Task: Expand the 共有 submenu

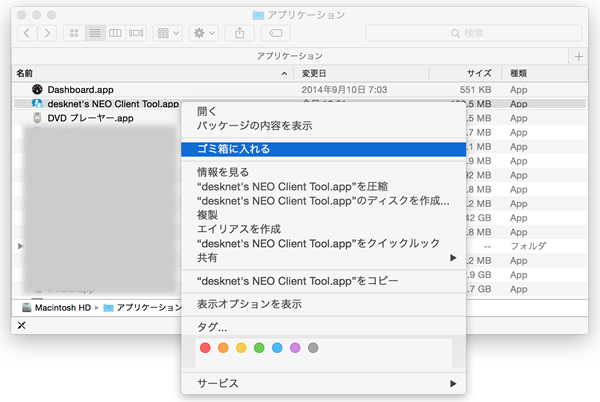Action: coord(323,258)
